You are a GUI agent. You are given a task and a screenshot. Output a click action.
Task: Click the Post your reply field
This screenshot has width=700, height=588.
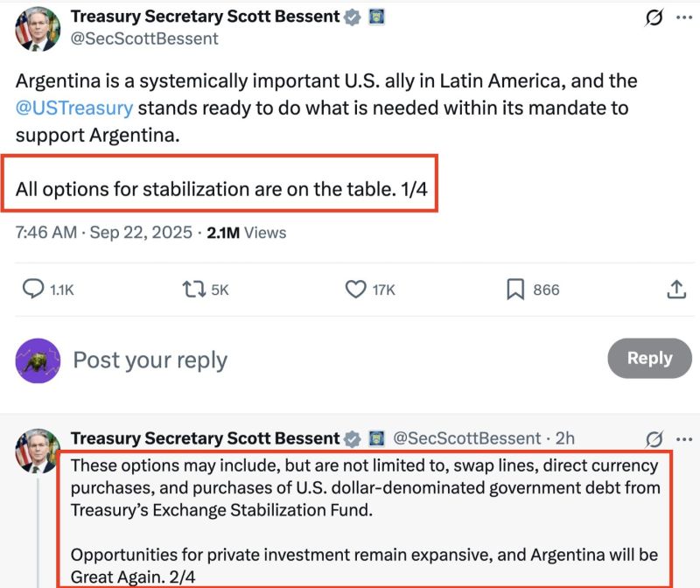tap(150, 360)
